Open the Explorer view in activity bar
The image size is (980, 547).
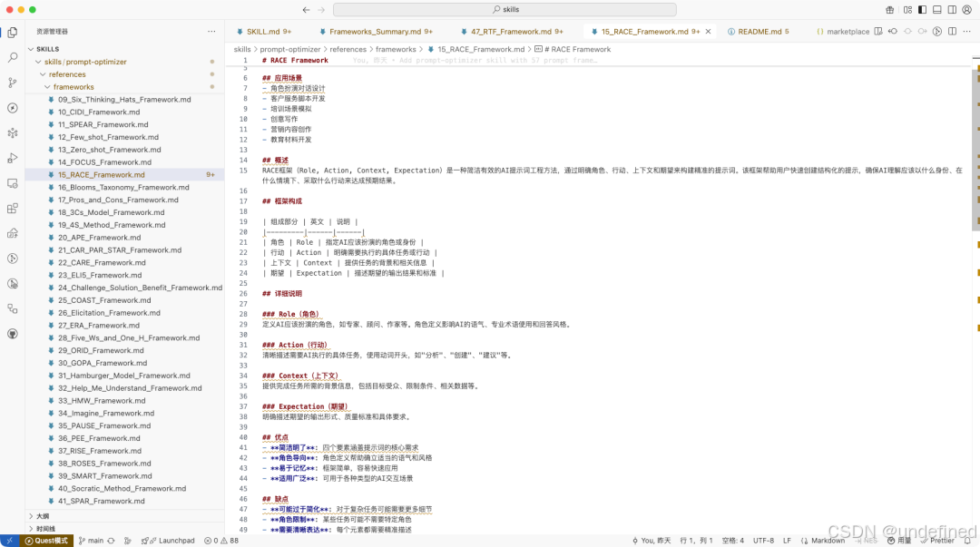[x=13, y=32]
